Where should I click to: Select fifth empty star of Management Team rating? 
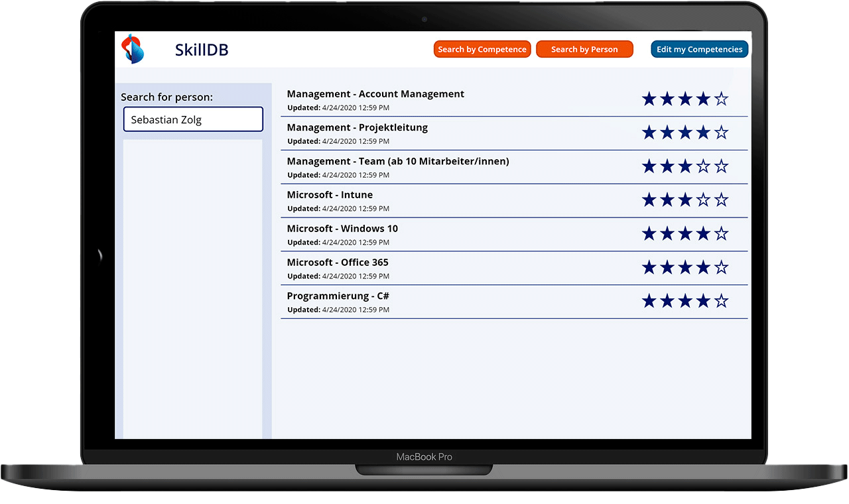pos(722,166)
